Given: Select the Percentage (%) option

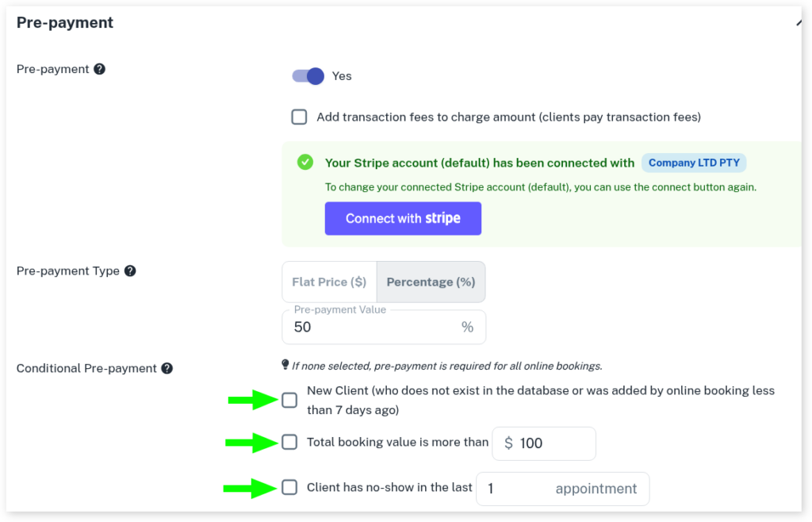Looking at the screenshot, I should [431, 282].
